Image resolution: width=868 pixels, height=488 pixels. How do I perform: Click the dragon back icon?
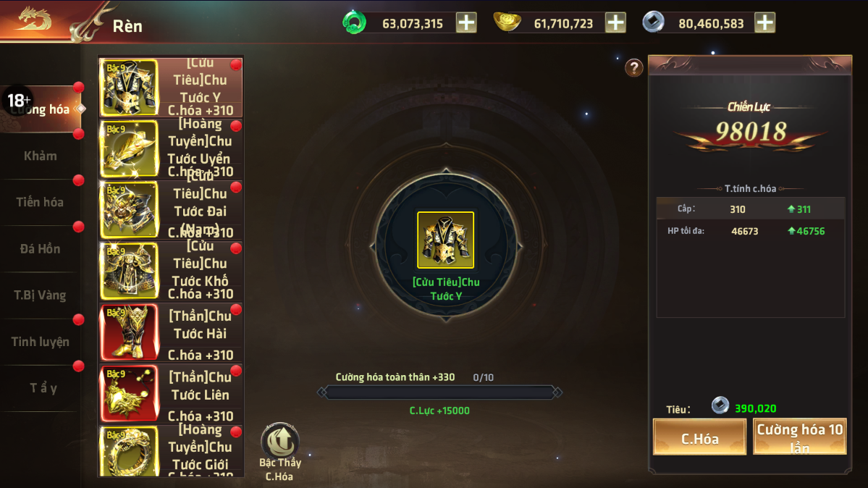pos(34,20)
